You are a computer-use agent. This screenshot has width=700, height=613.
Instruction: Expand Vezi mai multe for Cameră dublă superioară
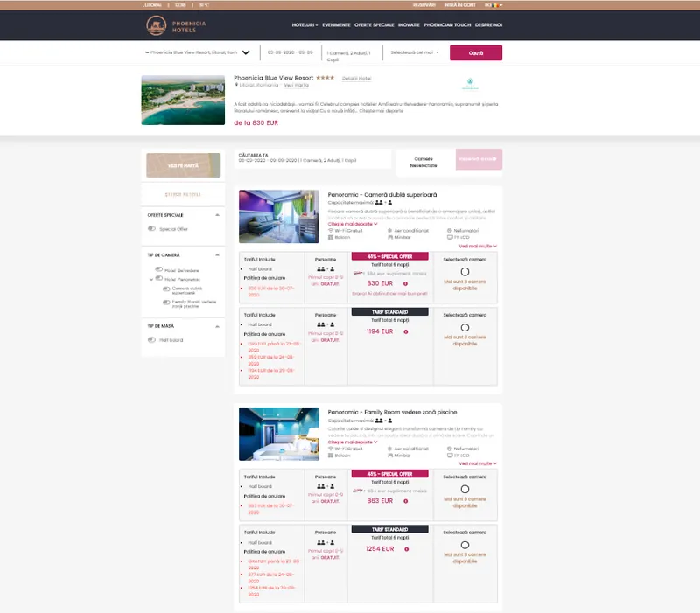click(x=477, y=247)
